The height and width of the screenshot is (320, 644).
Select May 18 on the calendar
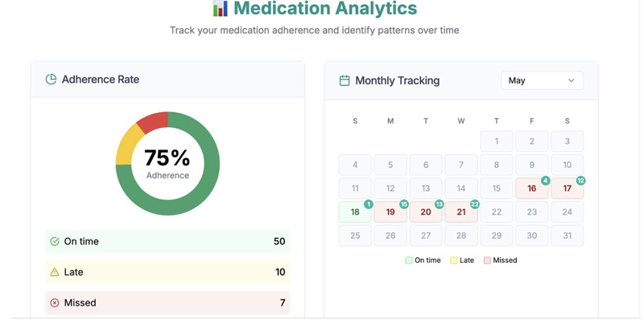point(355,211)
